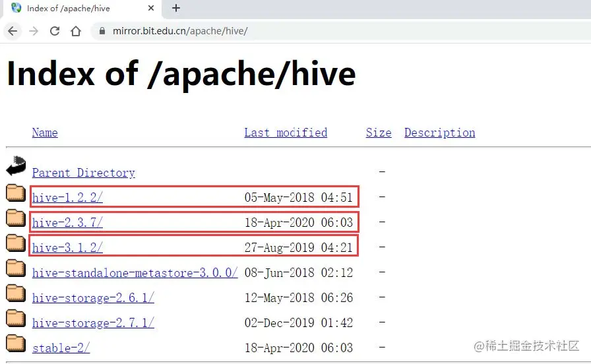Screen dimensions: 591x364
Task: Click the folder icon beside hive-1.2.2/
Action: pyautogui.click(x=16, y=193)
